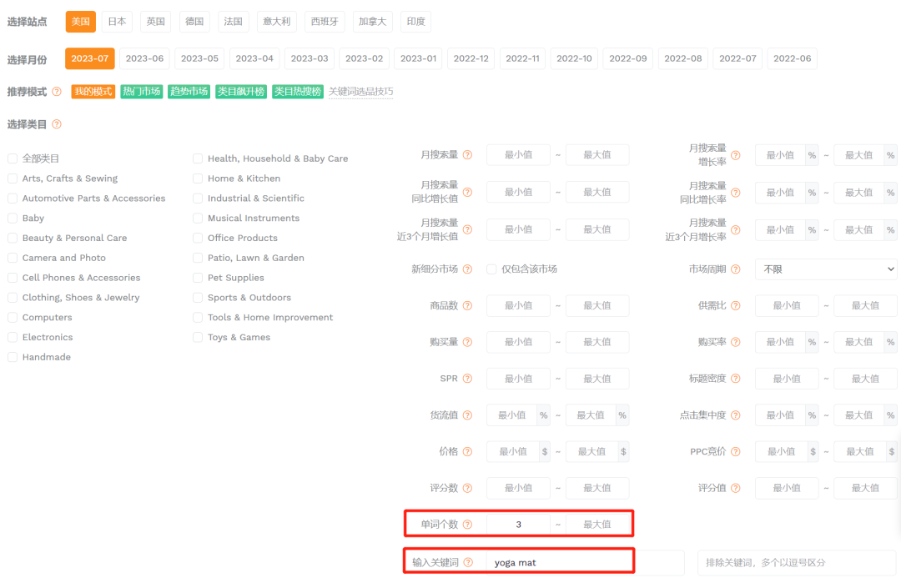Viewport: 901px width, 588px height.
Task: Click help icon beside 市场周期
Action: point(736,269)
